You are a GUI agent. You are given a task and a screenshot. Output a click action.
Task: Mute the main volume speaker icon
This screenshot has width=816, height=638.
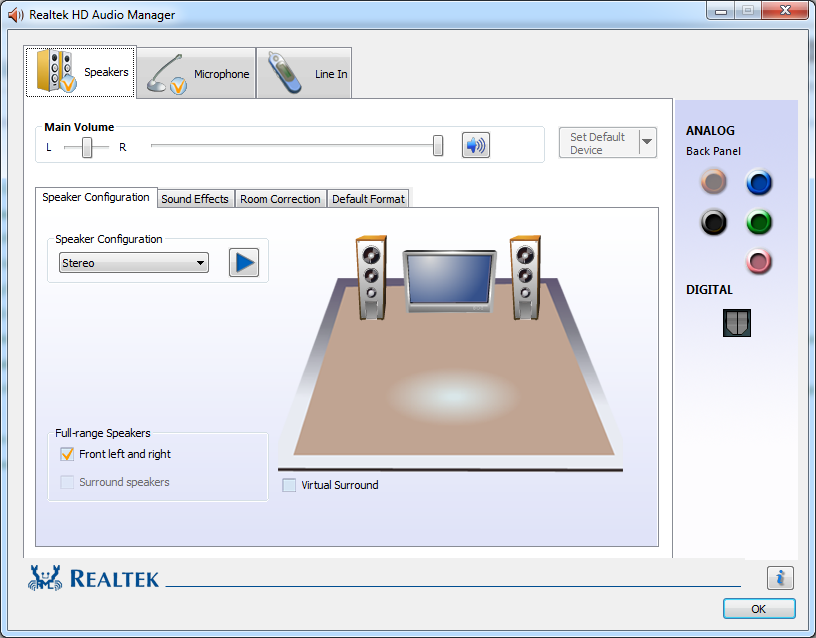click(x=475, y=145)
